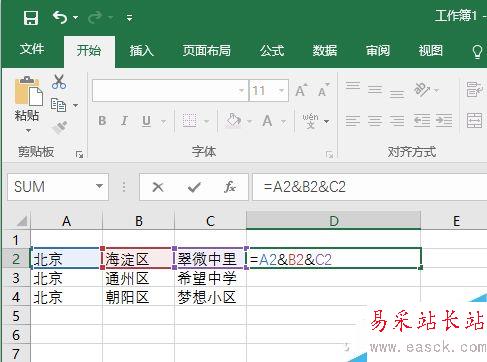Switch to the 审阅 ribbon tab

click(x=378, y=51)
